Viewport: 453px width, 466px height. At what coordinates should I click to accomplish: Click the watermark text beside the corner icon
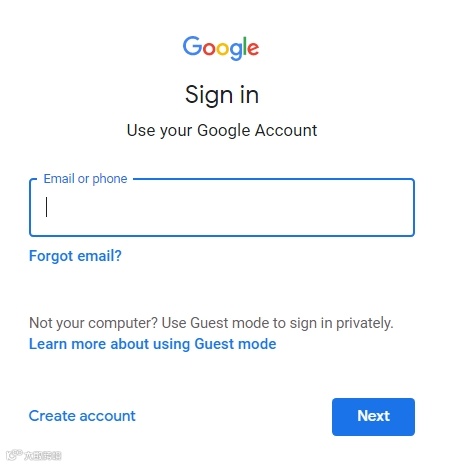pos(43,455)
